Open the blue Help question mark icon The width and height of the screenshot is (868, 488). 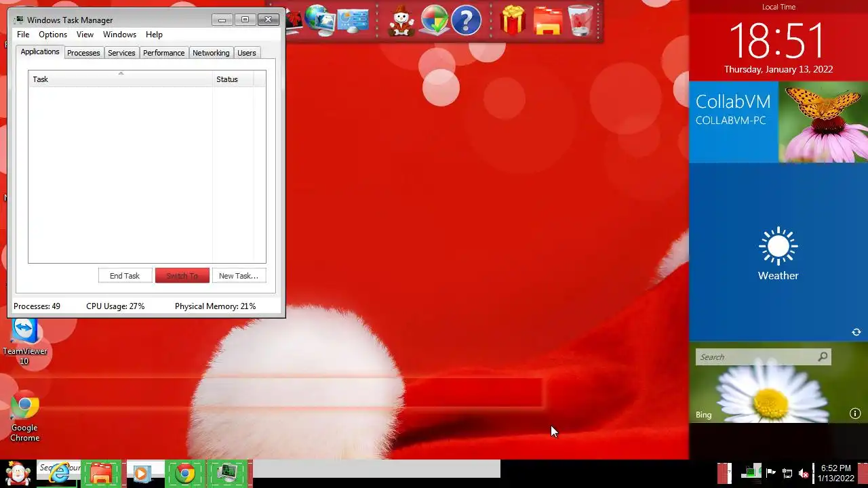(x=466, y=20)
